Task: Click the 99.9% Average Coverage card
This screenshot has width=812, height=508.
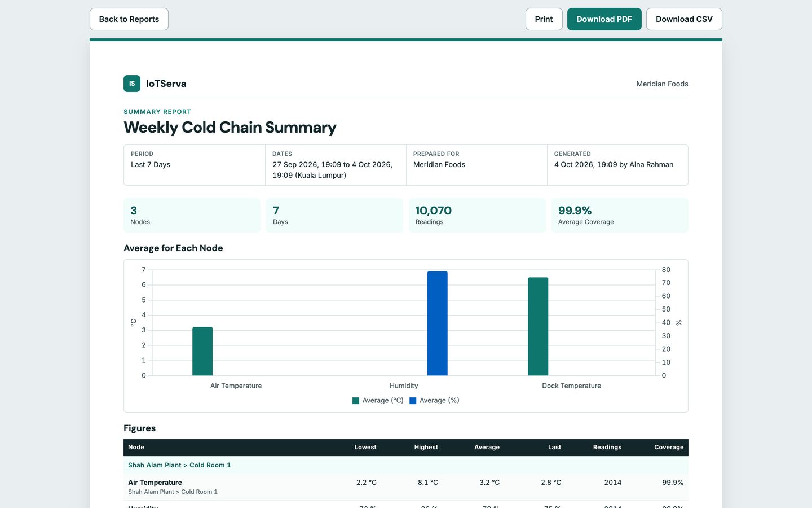Action: pos(620,215)
